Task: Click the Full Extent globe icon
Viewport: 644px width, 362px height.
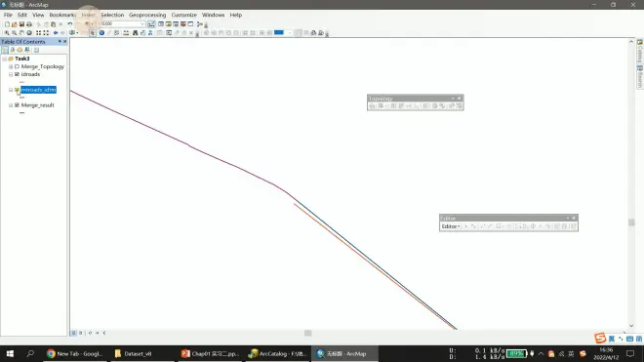Action: tap(29, 33)
